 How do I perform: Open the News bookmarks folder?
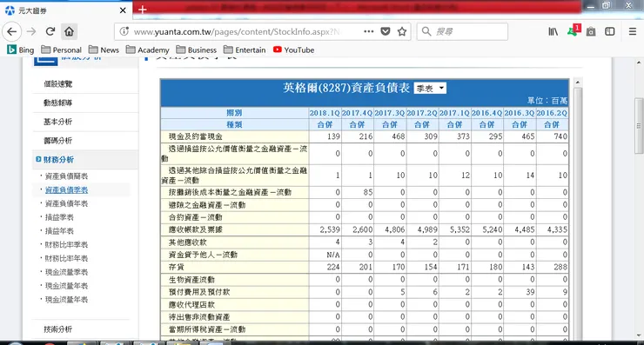click(x=104, y=50)
